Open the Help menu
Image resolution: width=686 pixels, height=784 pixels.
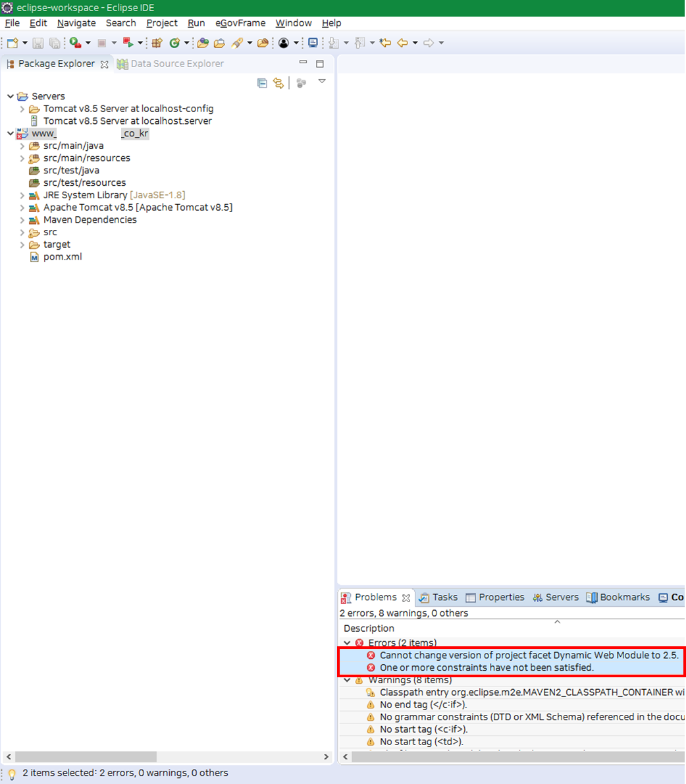tap(331, 23)
